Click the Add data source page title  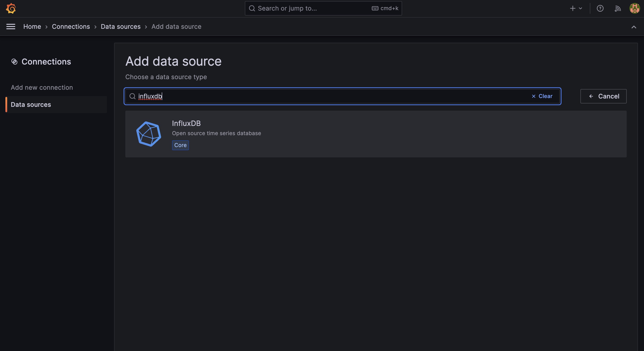point(173,61)
